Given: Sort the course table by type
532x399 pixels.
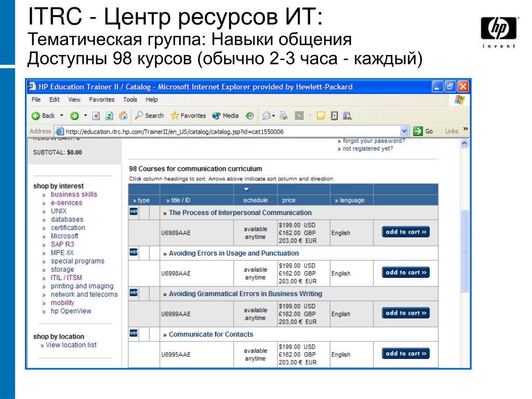Looking at the screenshot, I should click(143, 200).
